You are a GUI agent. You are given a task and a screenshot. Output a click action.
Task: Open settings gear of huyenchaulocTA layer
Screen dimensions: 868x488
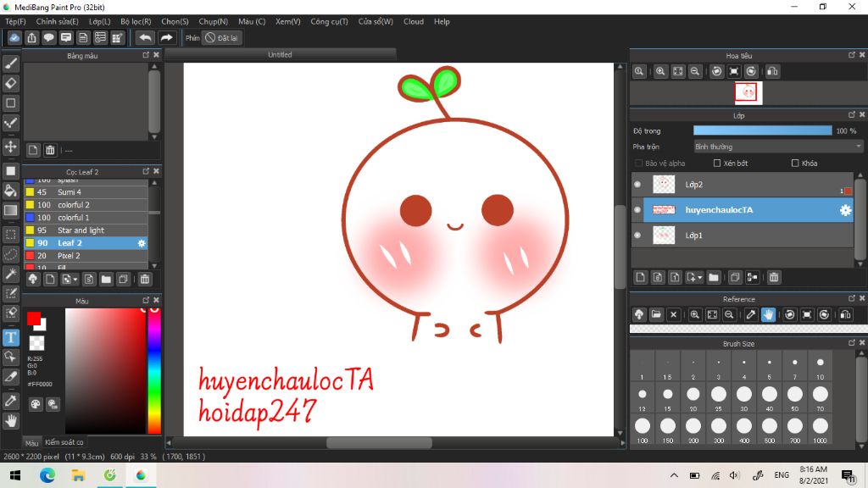pyautogui.click(x=845, y=210)
